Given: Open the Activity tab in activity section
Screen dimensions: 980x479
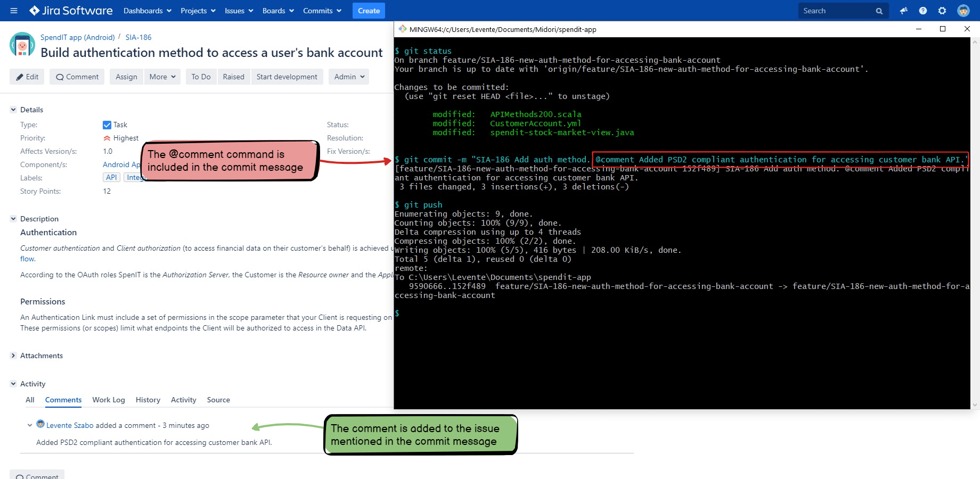Looking at the screenshot, I should point(184,400).
